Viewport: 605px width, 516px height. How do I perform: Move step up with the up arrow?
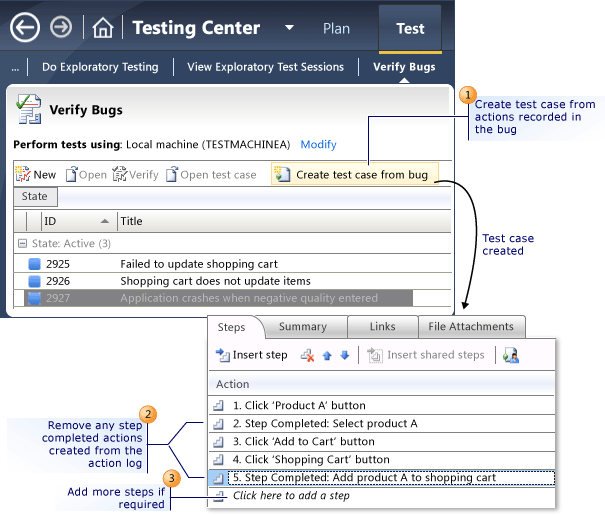point(327,355)
